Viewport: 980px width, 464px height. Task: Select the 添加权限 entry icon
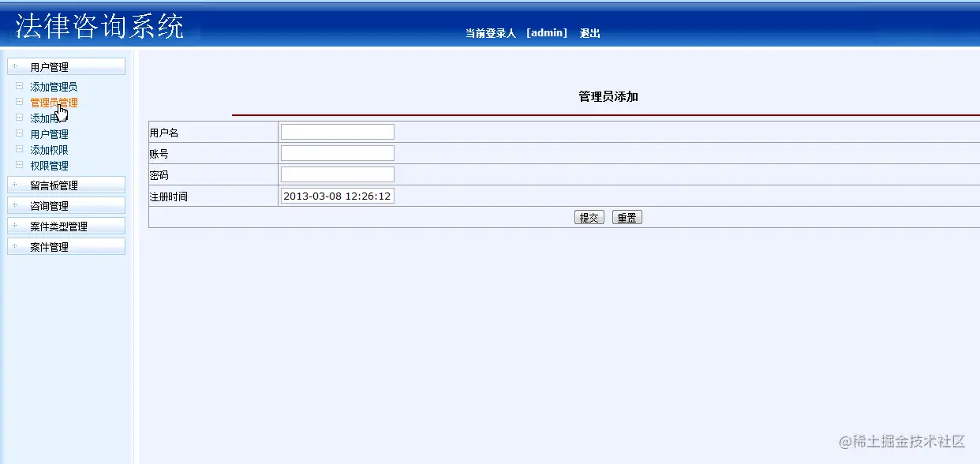[19, 149]
